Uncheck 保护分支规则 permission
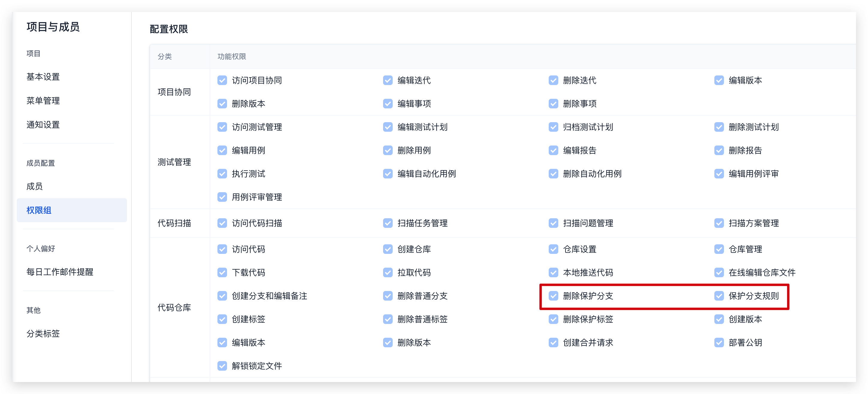 (719, 296)
